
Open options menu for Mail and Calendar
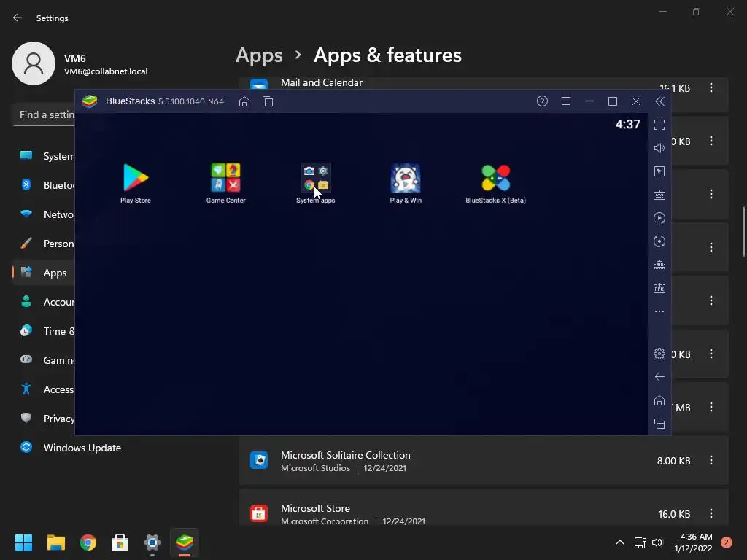tap(711, 87)
